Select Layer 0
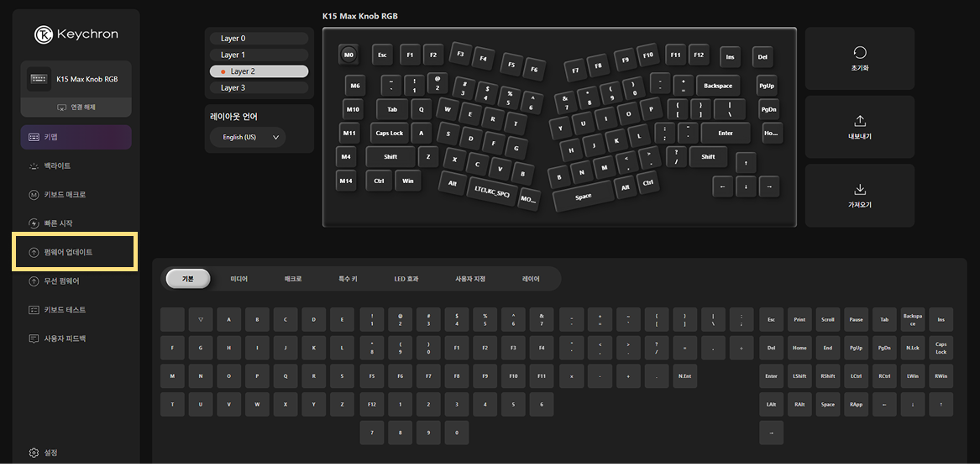Viewport: 980px width, 467px height. click(x=259, y=39)
